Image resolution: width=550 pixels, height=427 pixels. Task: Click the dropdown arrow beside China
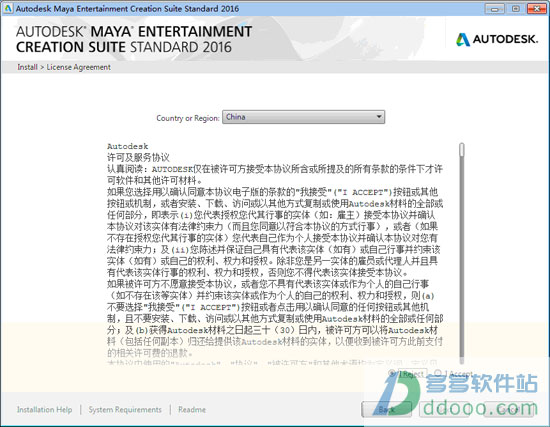point(379,117)
